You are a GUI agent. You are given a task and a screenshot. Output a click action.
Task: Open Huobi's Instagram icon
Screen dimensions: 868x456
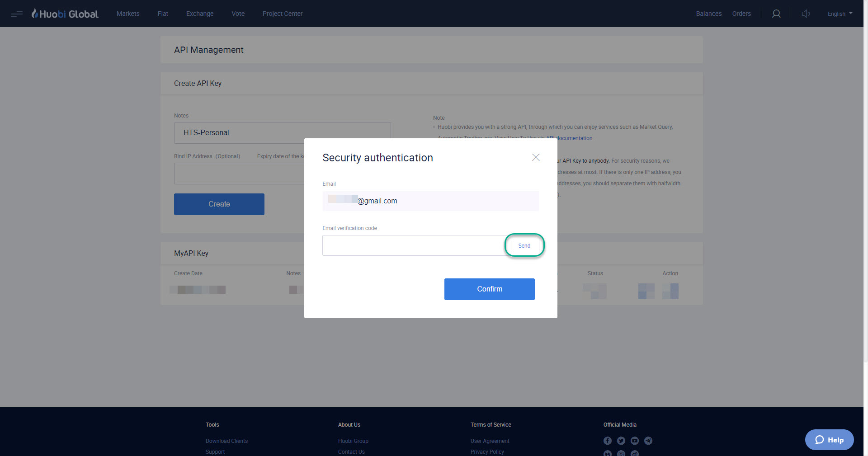(x=621, y=453)
